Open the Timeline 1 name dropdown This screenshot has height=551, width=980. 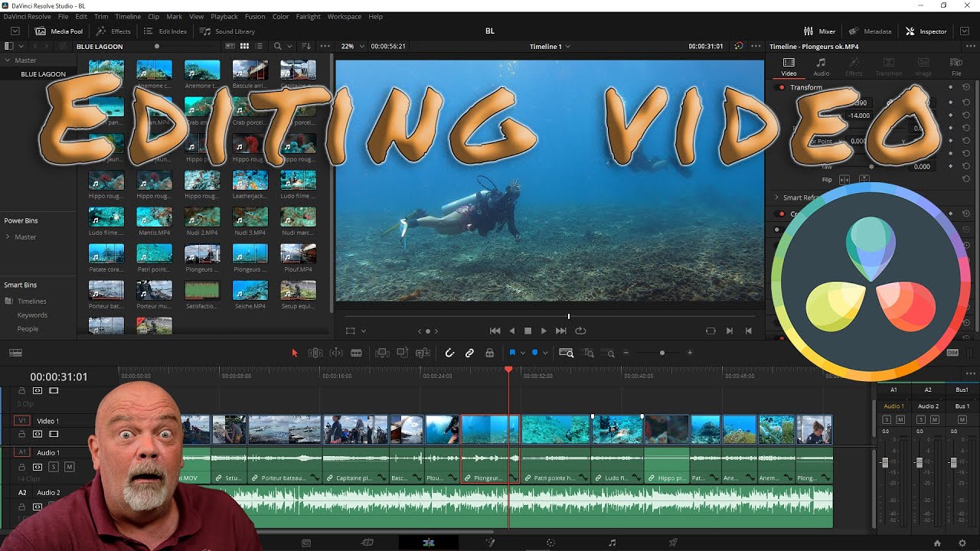click(550, 46)
